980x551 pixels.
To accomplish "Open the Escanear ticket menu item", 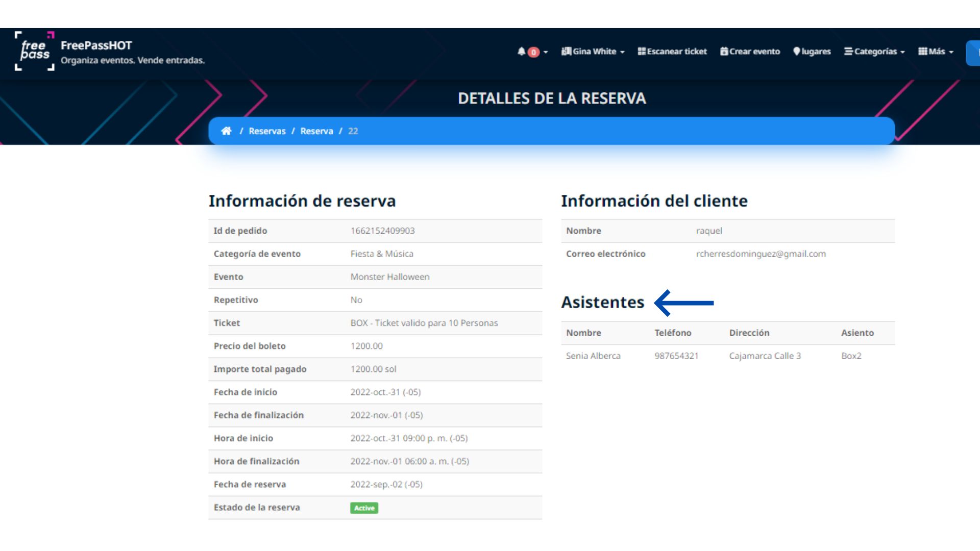I will (677, 51).
